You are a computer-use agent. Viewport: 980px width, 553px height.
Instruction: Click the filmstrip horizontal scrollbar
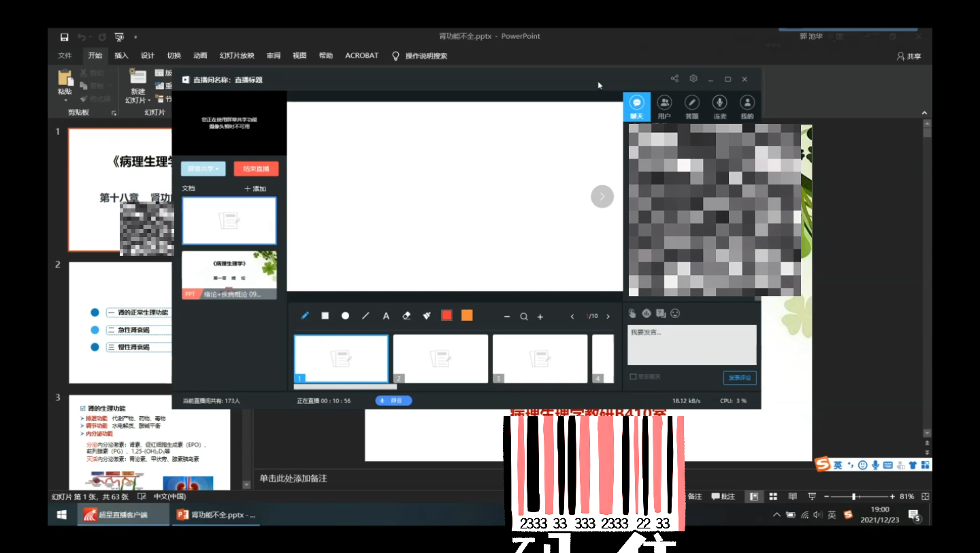(345, 387)
